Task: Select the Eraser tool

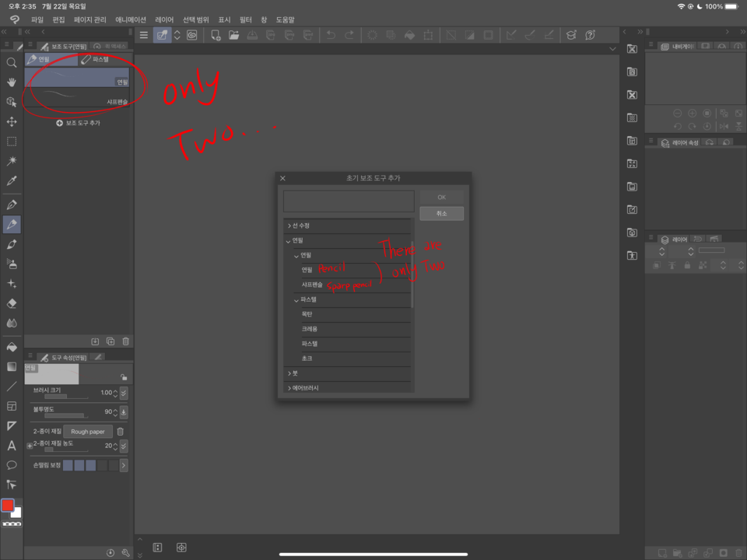Action: click(11, 303)
